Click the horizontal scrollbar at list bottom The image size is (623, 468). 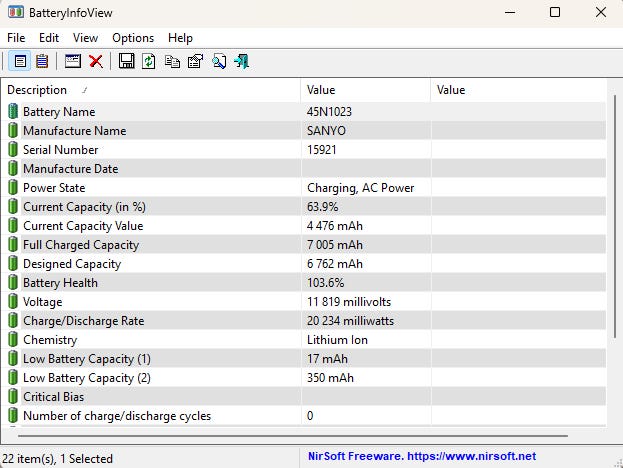[293, 436]
